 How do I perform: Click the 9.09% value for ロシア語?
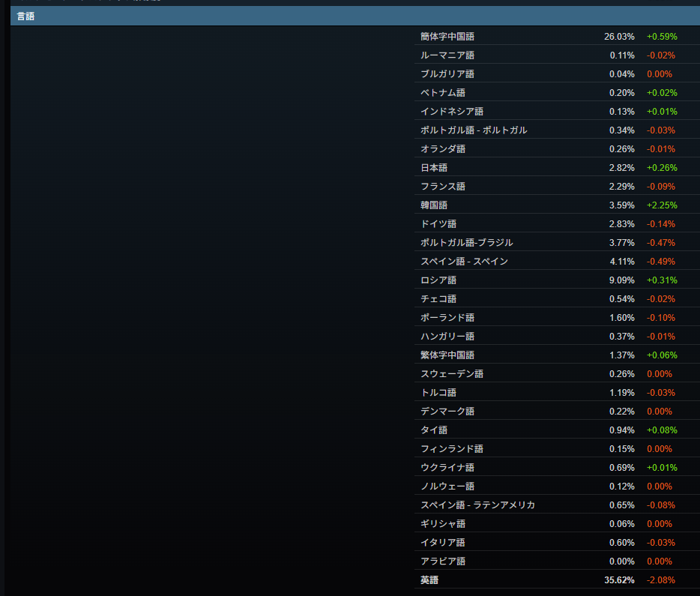pos(621,280)
